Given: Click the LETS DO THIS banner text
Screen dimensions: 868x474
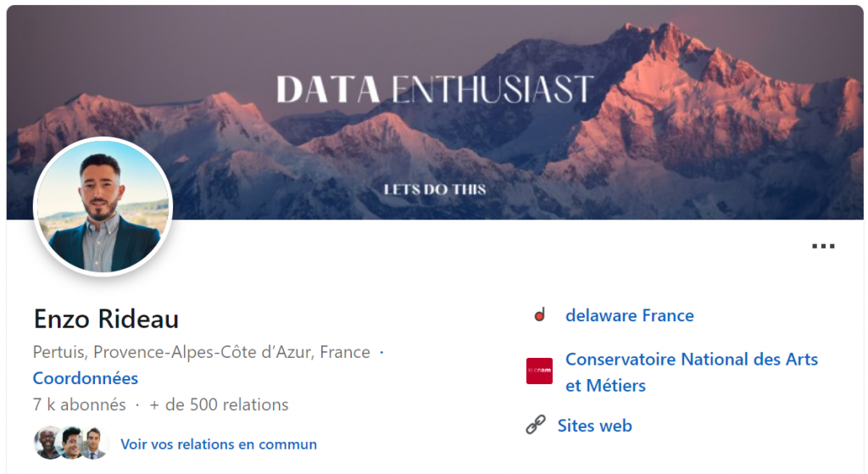Looking at the screenshot, I should [x=435, y=189].
